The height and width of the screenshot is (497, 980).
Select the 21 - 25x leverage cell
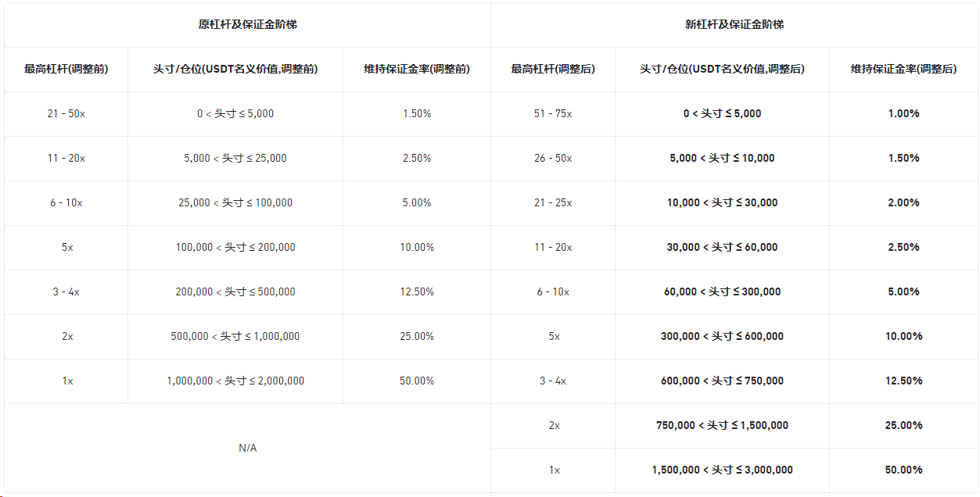pyautogui.click(x=552, y=202)
